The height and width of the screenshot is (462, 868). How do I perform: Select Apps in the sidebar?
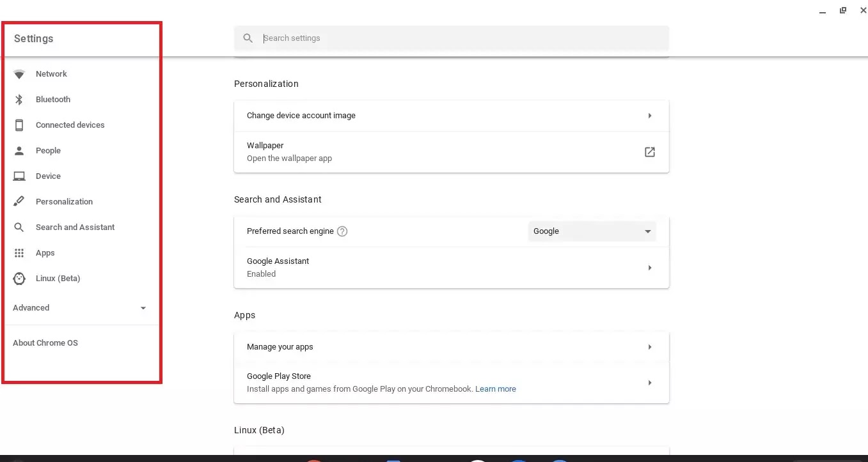[x=45, y=253]
